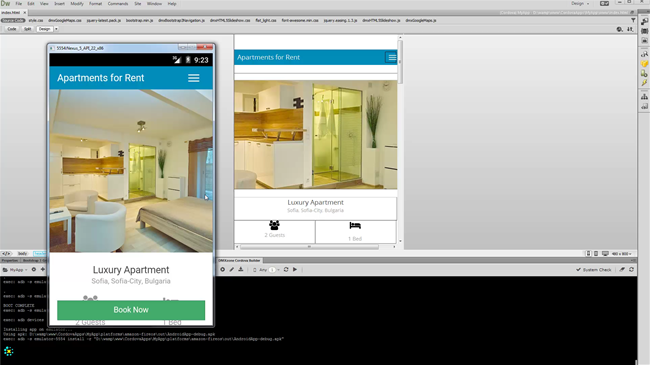Open the MyApp project dropdown
The height and width of the screenshot is (365, 650).
click(15, 270)
